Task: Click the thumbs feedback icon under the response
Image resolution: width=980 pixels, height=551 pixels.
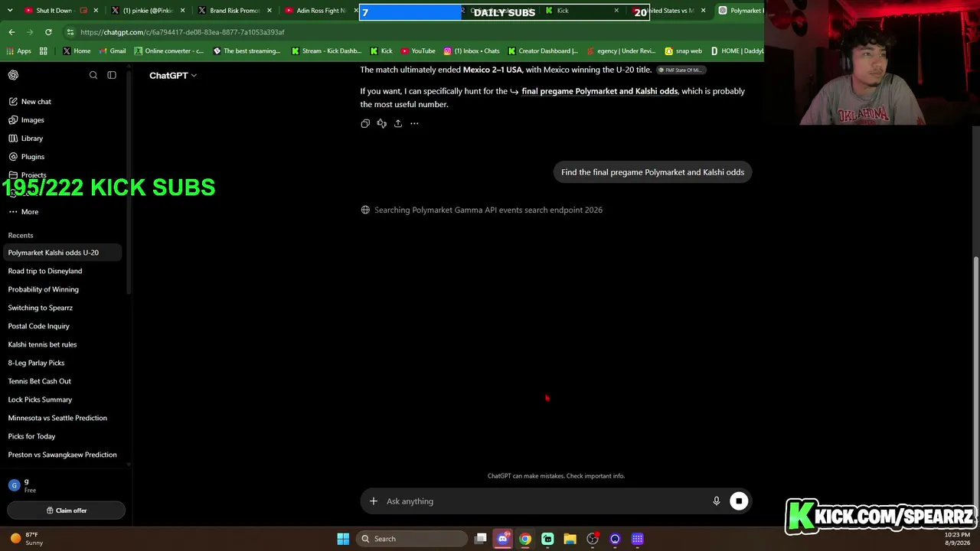Action: [x=381, y=123]
